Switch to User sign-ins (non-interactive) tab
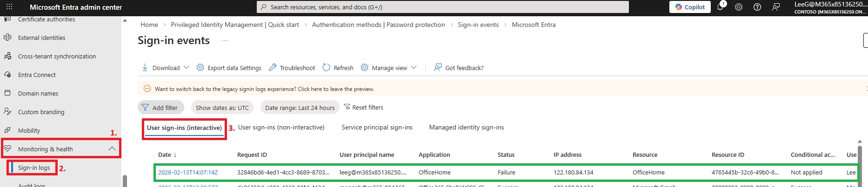This screenshot has height=187, width=868. (x=281, y=127)
